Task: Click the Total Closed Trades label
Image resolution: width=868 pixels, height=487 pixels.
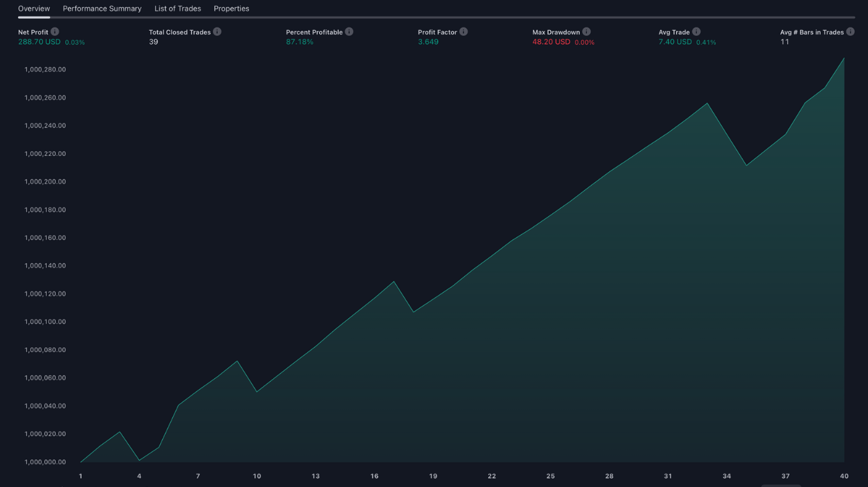Action: (180, 32)
